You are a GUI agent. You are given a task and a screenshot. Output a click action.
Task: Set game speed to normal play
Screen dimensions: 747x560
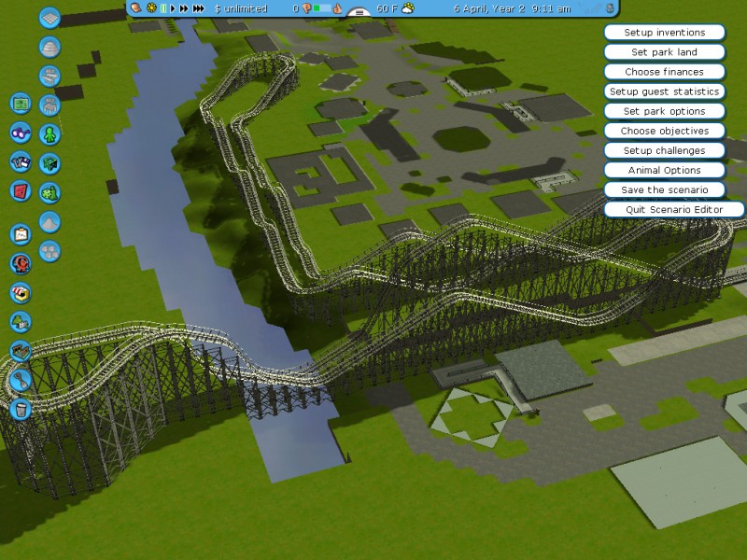click(173, 8)
